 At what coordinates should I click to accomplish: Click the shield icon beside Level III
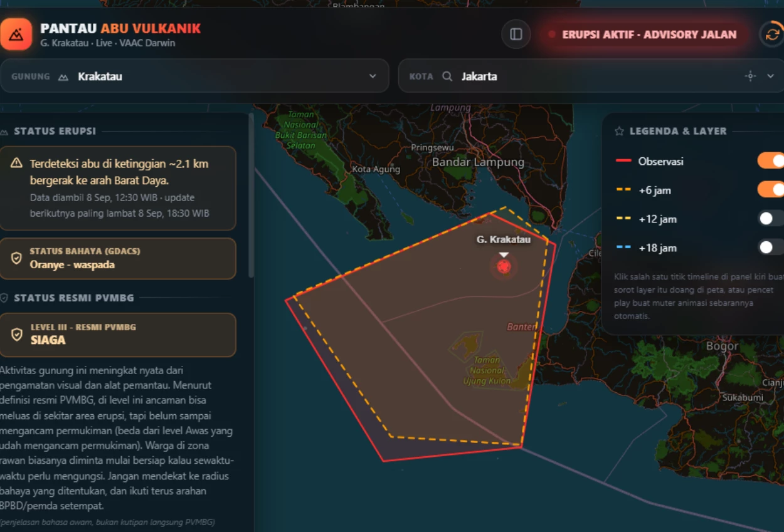16,335
